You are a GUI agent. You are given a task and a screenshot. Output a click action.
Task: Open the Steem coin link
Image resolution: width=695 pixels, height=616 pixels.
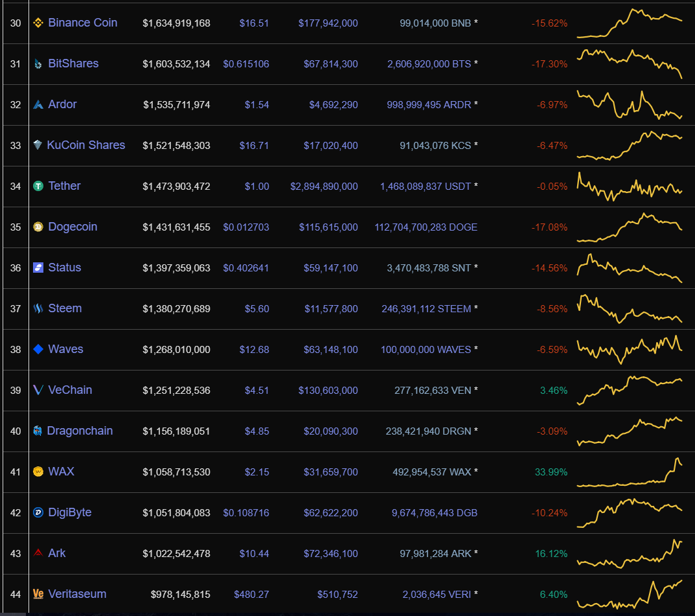pyautogui.click(x=65, y=308)
